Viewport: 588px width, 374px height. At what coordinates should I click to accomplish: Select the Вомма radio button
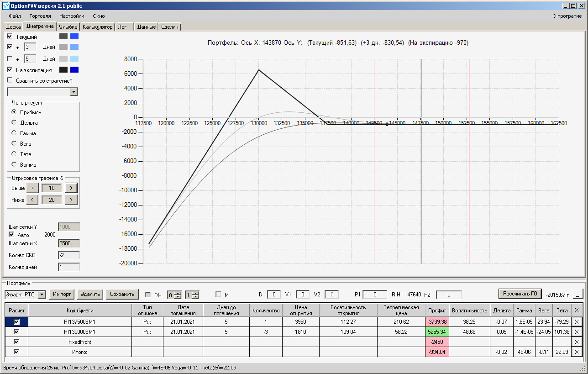point(14,164)
